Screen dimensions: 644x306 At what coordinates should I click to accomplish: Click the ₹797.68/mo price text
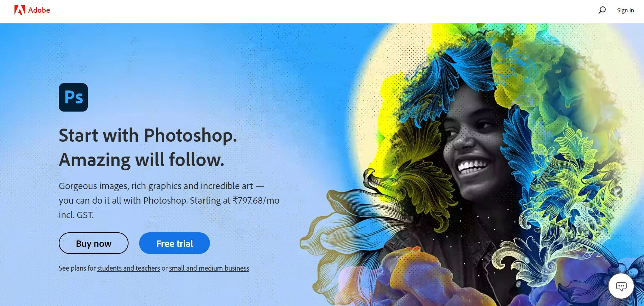tap(256, 200)
